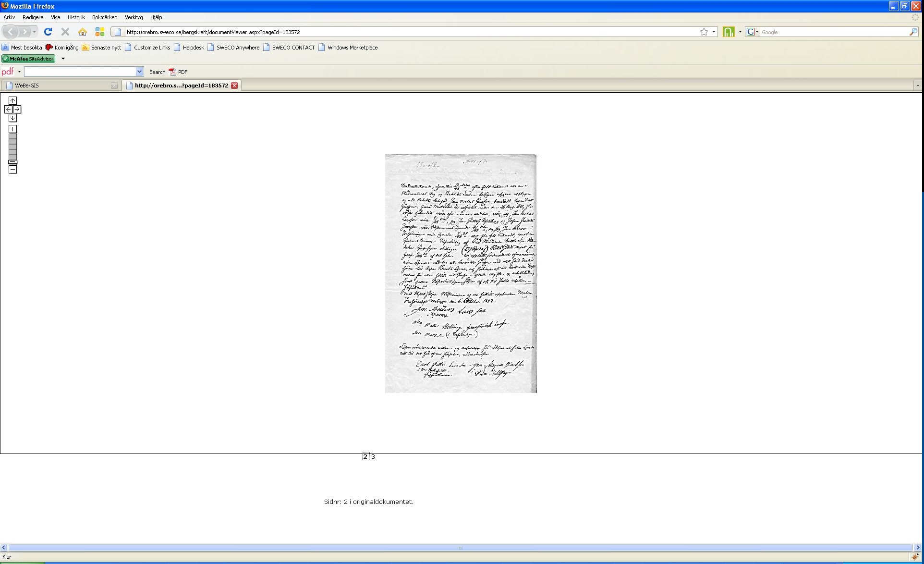Click the zoom in icon on sidebar

(12, 129)
